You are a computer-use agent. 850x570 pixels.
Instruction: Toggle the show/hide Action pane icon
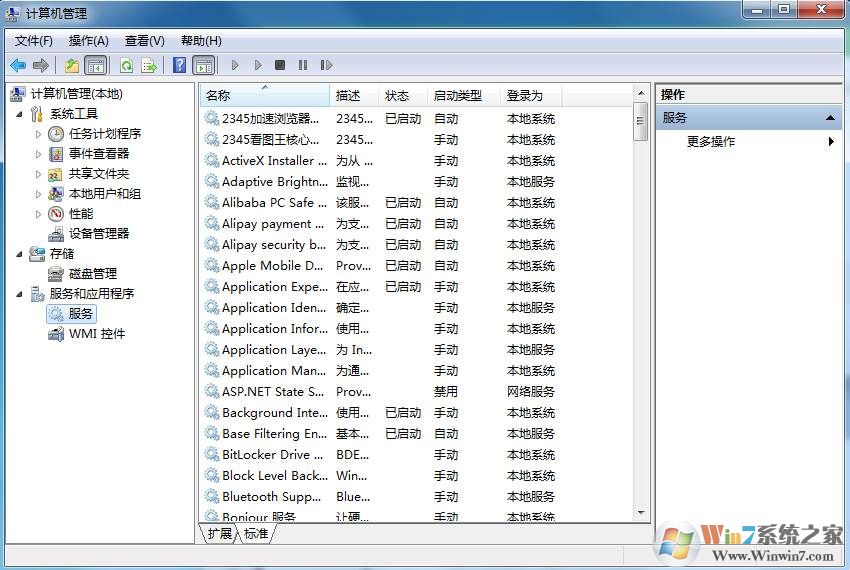[x=204, y=65]
